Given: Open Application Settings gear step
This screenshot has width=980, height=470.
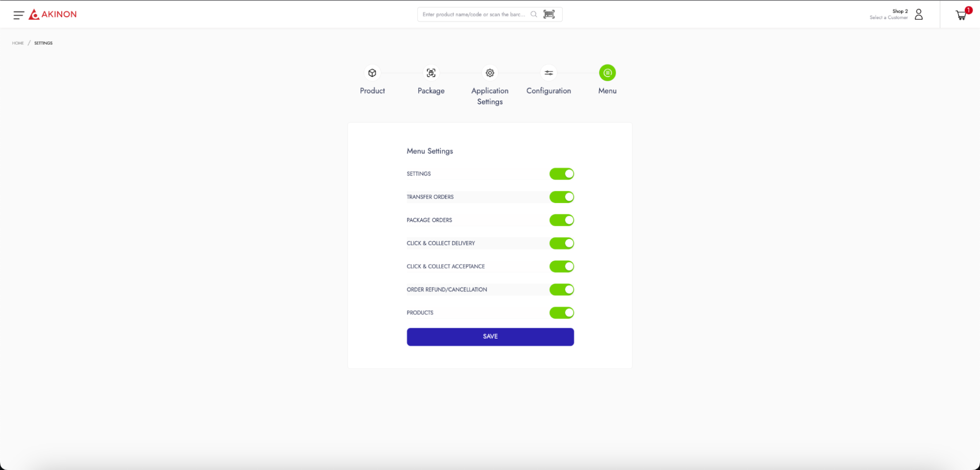Looking at the screenshot, I should (490, 73).
